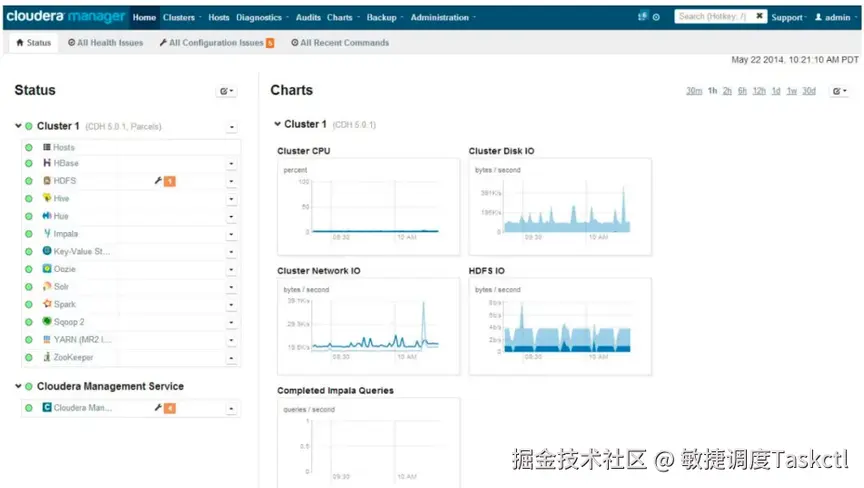The image size is (864, 488).
Task: Open the Status panel edit dropdown
Action: pyautogui.click(x=226, y=91)
